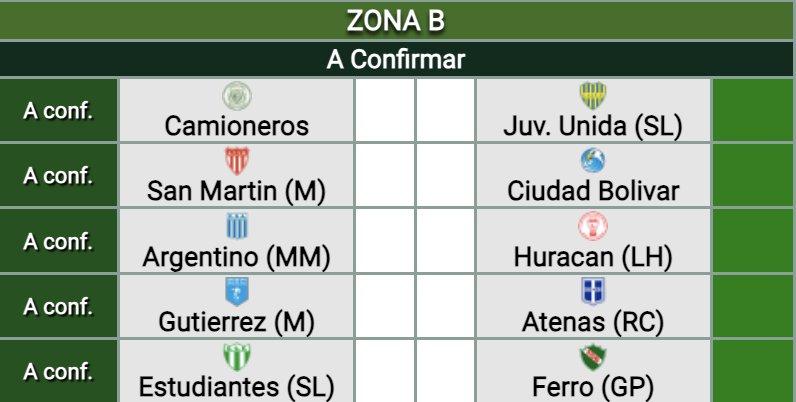796x402 pixels.
Task: Click the Ferro (GP) crest icon
Action: pos(593,357)
